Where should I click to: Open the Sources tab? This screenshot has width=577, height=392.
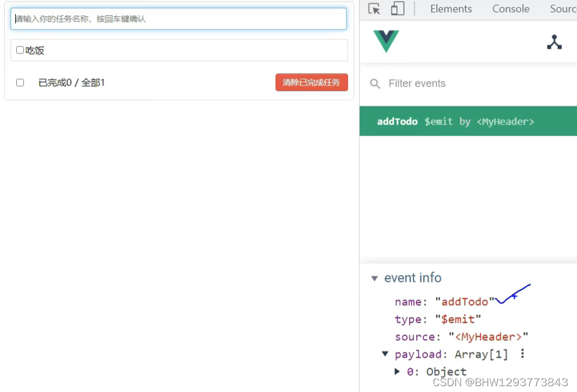[x=563, y=9]
